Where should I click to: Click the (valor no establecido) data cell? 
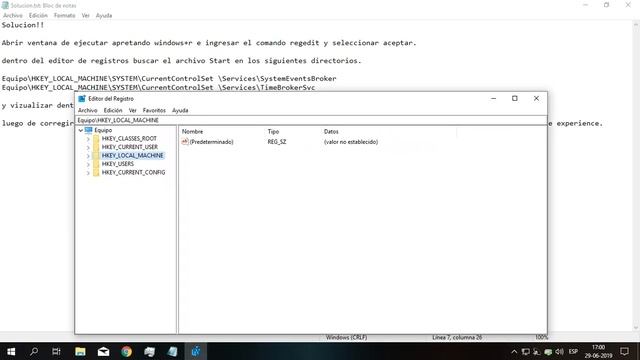pyautogui.click(x=351, y=142)
